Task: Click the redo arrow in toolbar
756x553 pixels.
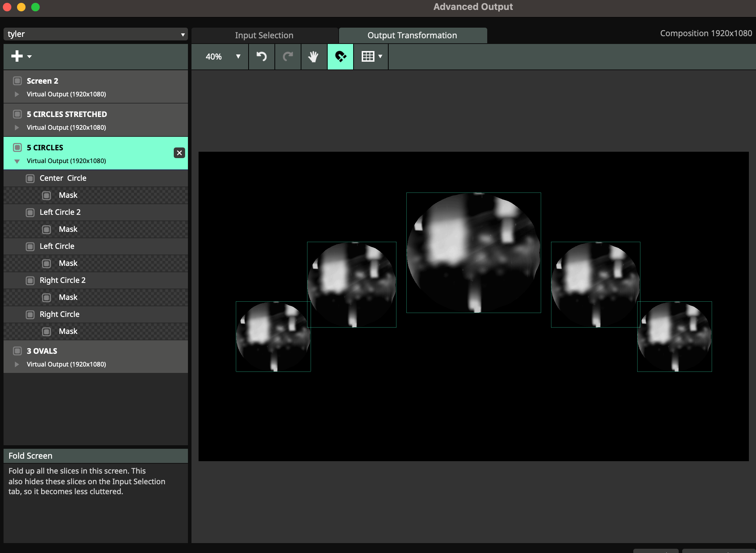Action: click(288, 56)
